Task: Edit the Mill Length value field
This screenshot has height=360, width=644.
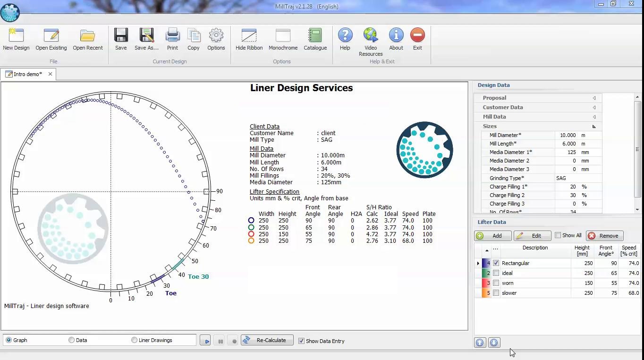Action: pyautogui.click(x=578, y=144)
